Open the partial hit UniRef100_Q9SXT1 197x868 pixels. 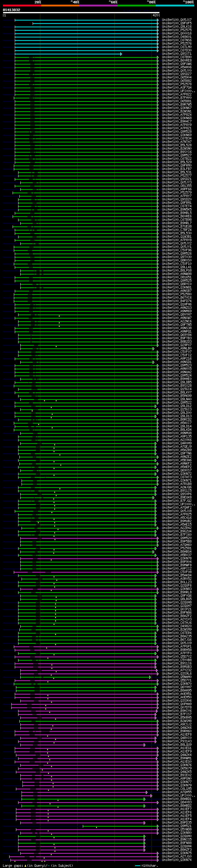click(x=176, y=54)
